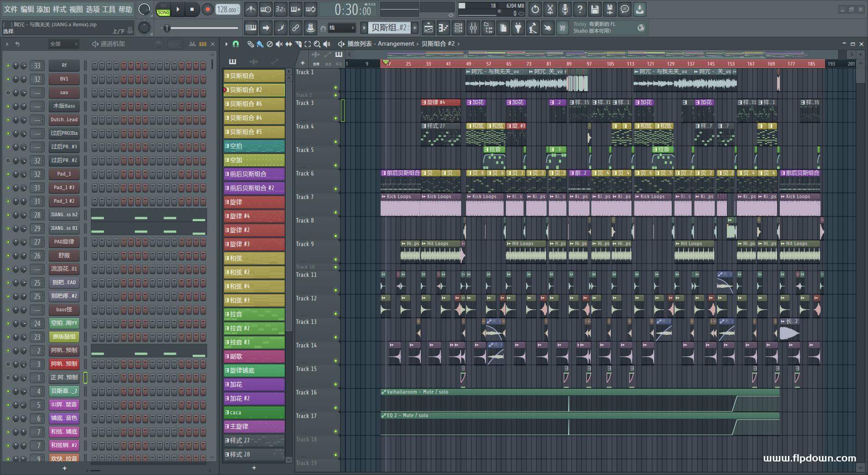
Task: Click the loop recording icon
Action: (x=311, y=9)
